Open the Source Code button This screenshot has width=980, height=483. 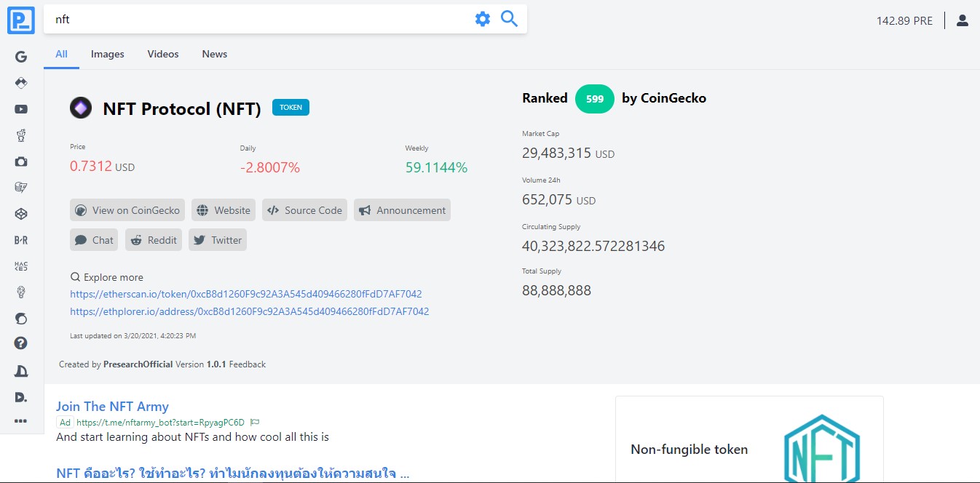304,210
